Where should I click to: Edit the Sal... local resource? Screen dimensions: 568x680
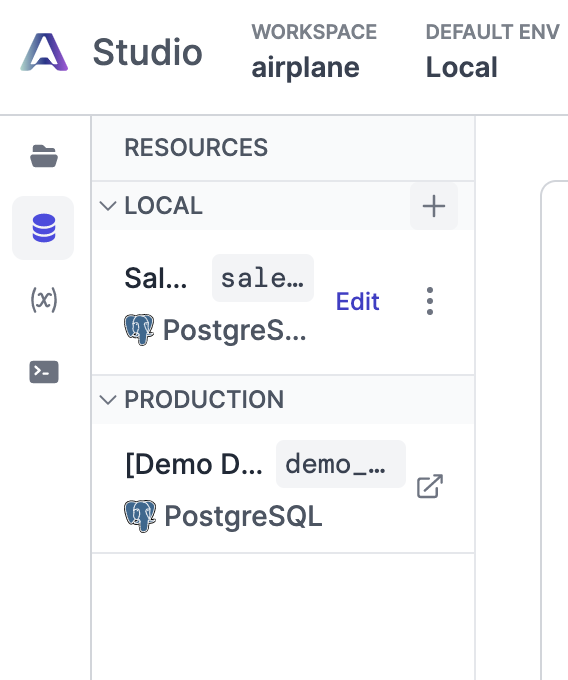[x=358, y=301]
